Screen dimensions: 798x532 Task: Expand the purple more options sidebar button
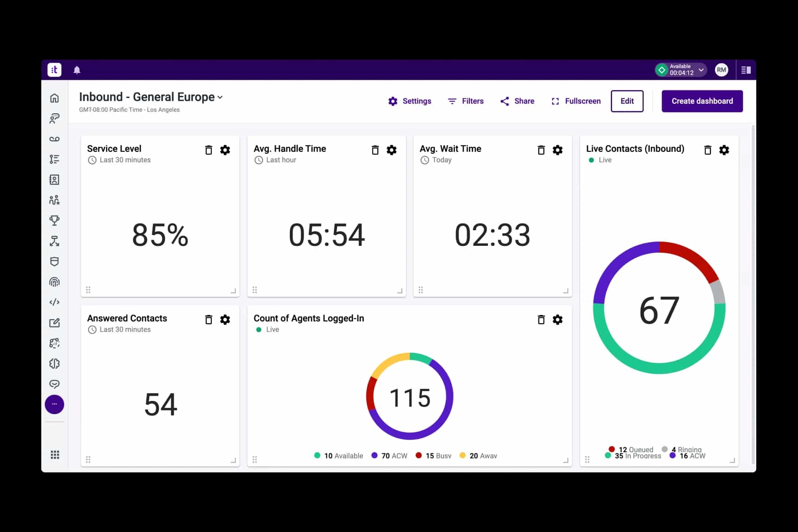tap(55, 405)
